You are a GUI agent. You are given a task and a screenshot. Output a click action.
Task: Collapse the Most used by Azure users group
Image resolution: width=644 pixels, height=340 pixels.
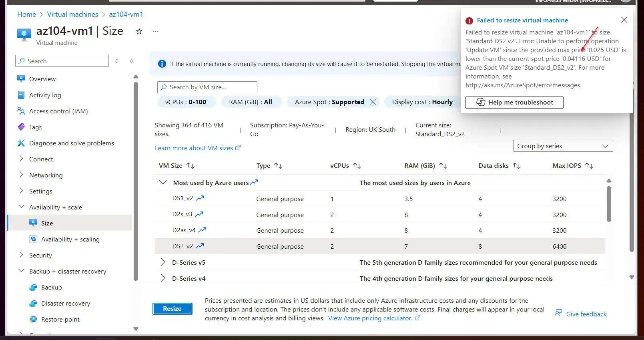[x=163, y=183]
